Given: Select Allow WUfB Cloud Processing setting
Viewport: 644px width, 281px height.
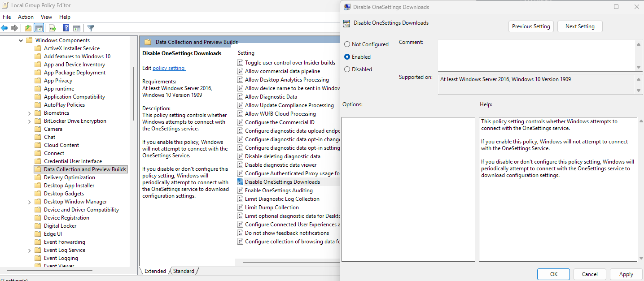Looking at the screenshot, I should 280,114.
